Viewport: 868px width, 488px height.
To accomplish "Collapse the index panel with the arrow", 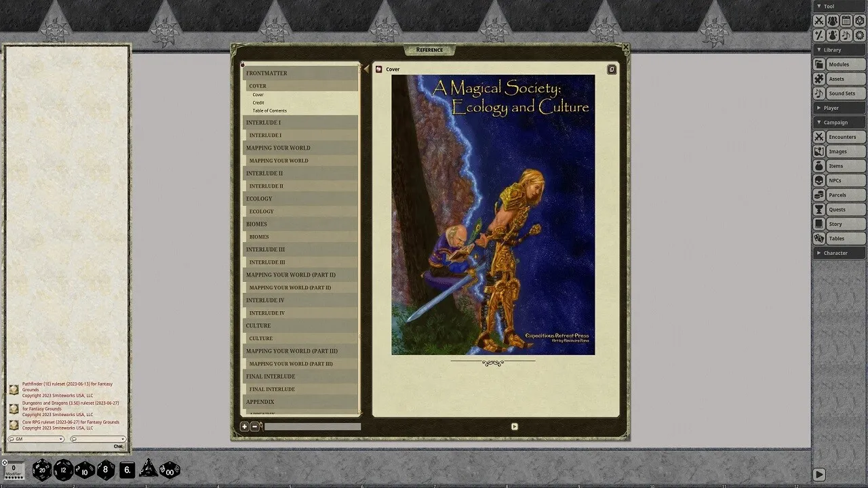I will coord(366,69).
